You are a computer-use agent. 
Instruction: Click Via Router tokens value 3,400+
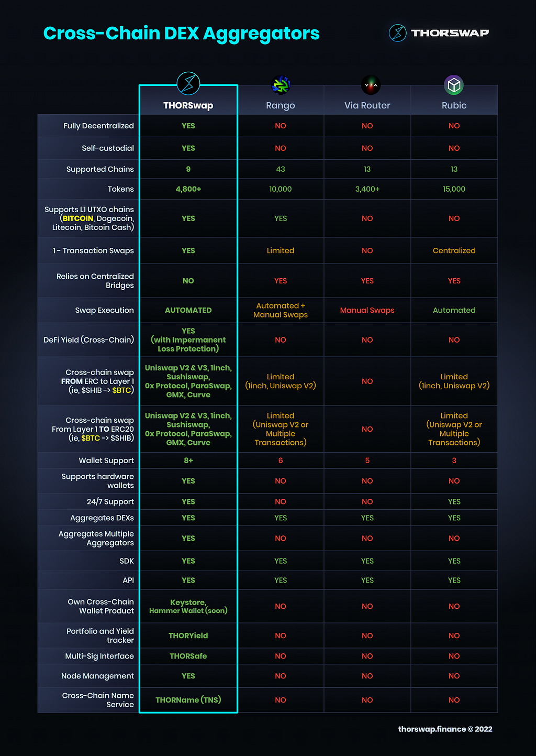[x=367, y=189]
